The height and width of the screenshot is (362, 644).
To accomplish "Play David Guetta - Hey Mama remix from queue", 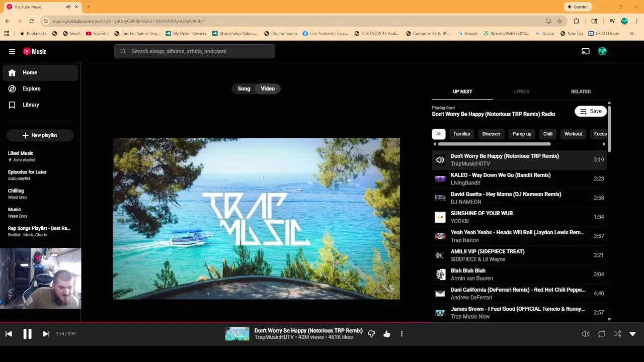I will click(519, 198).
